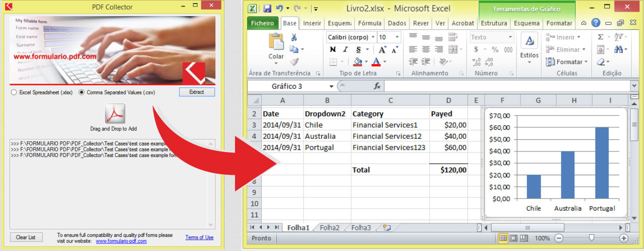Click the Portugal bar in the chart

602,163
